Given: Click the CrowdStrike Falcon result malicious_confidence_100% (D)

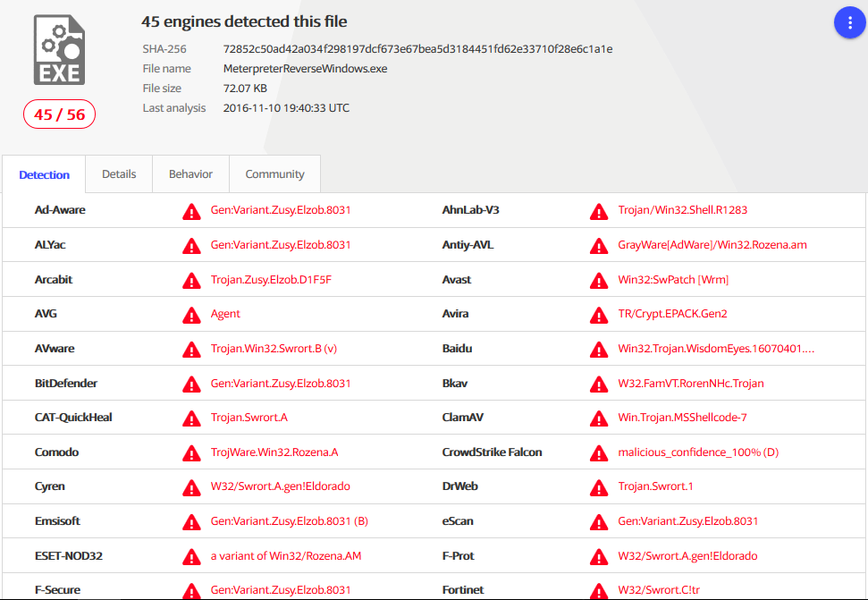Looking at the screenshot, I should click(x=699, y=452).
